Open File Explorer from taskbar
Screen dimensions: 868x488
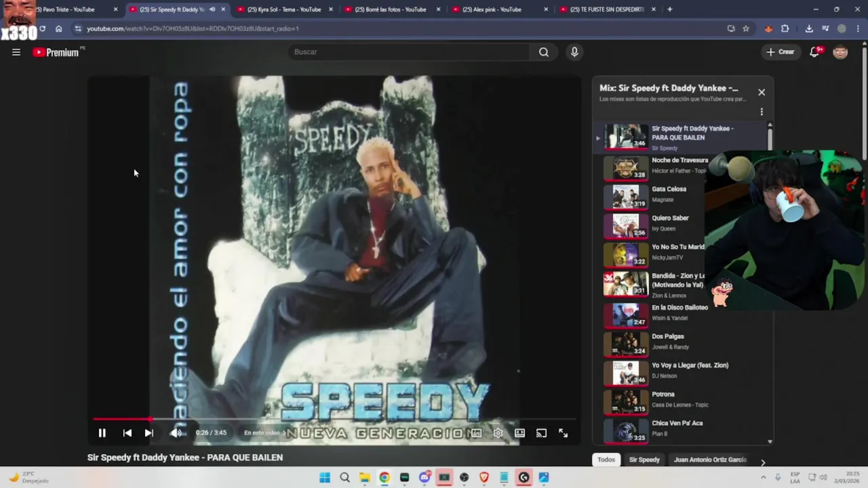click(x=365, y=477)
